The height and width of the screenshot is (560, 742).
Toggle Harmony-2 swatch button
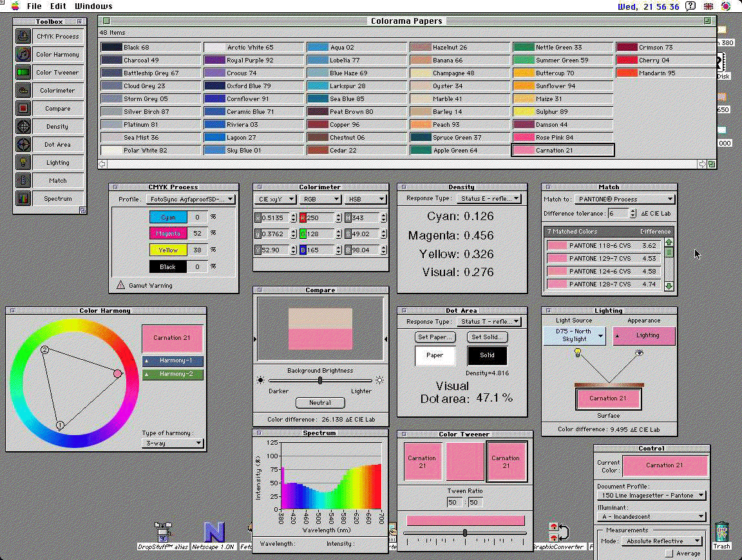[173, 374]
